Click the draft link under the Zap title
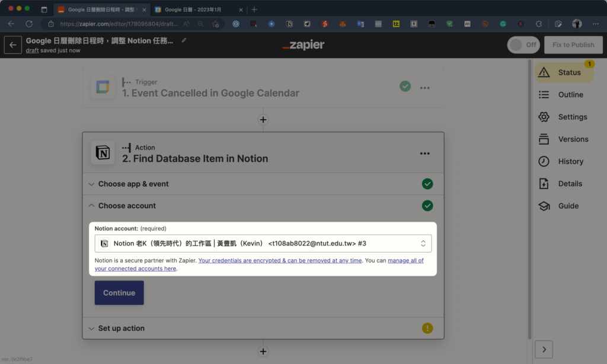 (32, 50)
